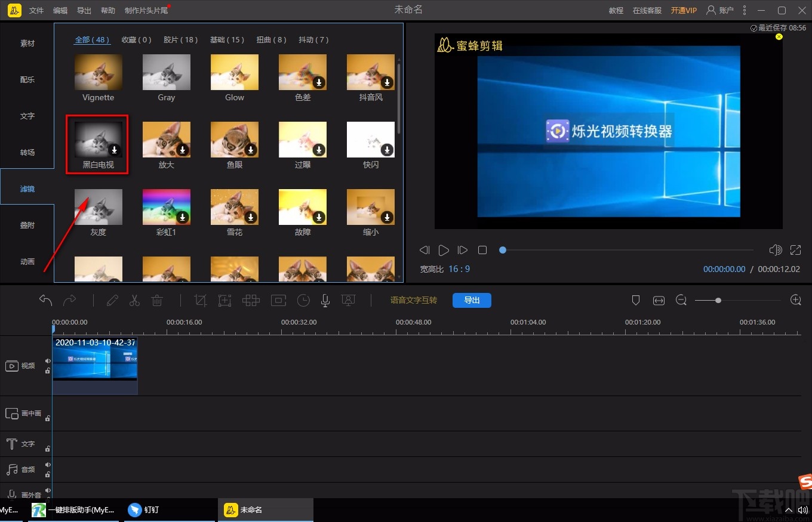Viewport: 812px width, 522px height.
Task: Open the 16 : 9 aspect ratio selector
Action: pos(459,269)
